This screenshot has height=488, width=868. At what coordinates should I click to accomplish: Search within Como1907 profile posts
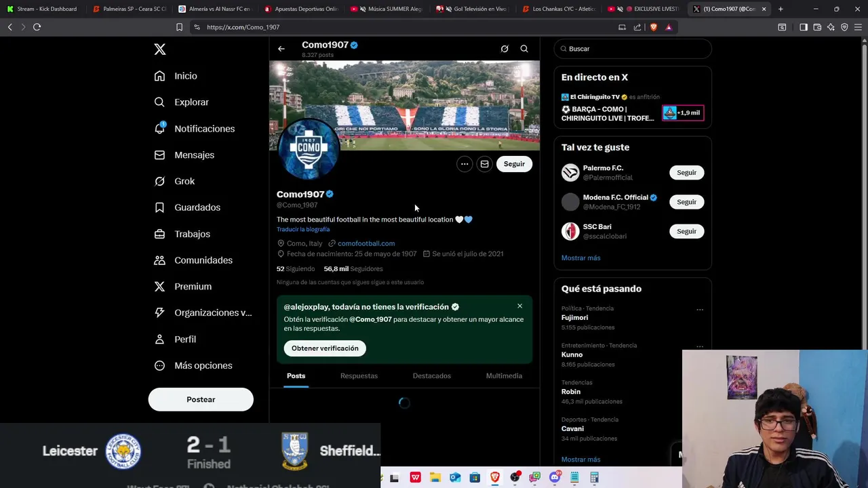[524, 49]
